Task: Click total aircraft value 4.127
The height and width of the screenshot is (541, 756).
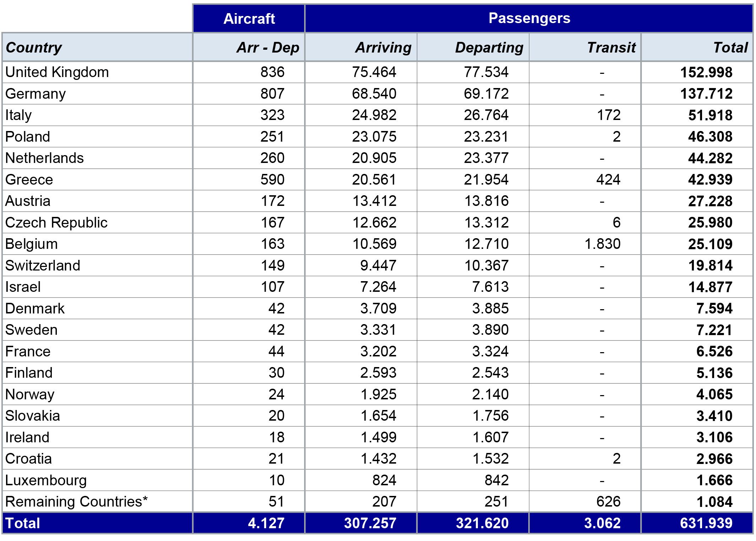Action: [266, 523]
